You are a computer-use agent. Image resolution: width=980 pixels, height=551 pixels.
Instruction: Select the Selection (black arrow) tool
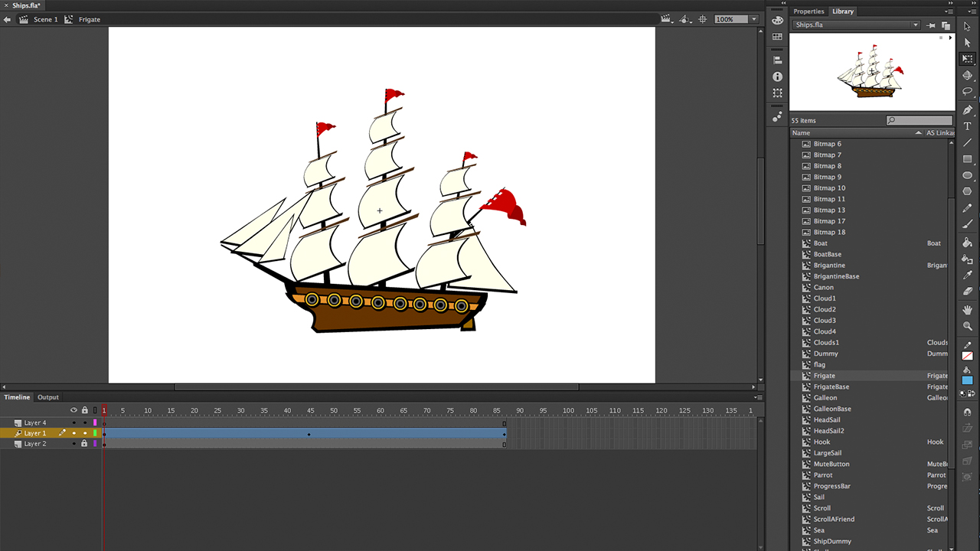(968, 26)
